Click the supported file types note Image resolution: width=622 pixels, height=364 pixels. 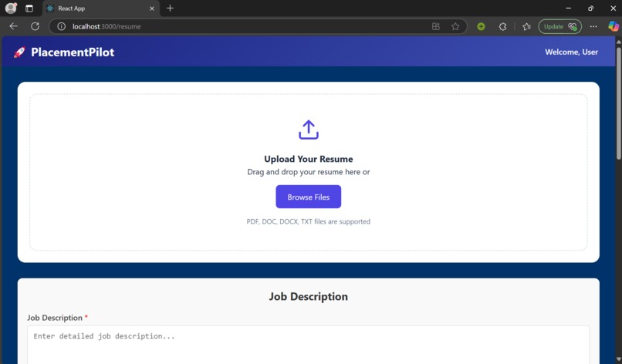tap(308, 221)
